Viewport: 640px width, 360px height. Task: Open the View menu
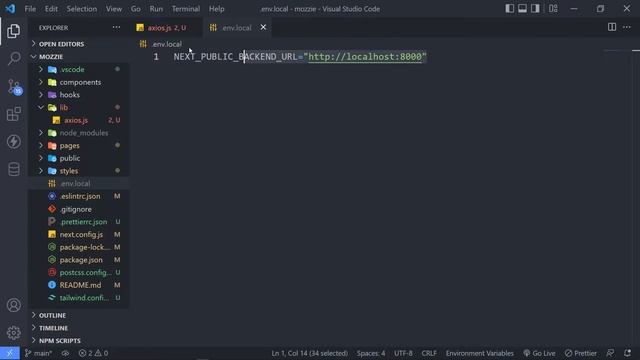(x=114, y=9)
